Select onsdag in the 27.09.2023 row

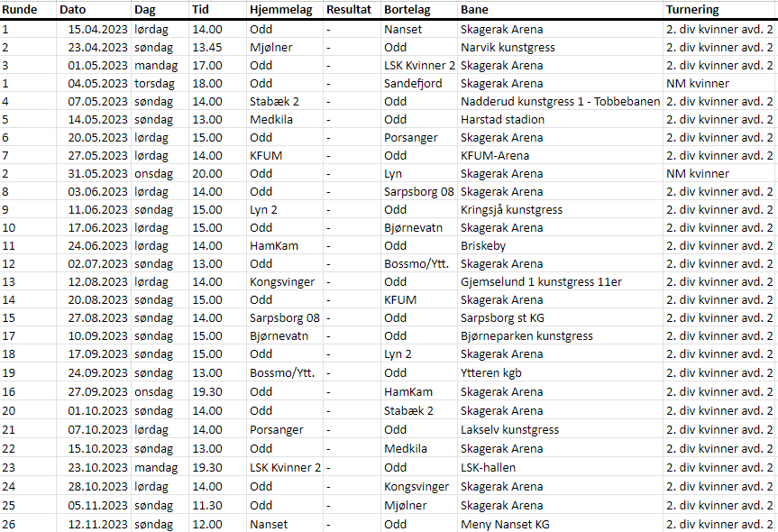pyautogui.click(x=153, y=392)
